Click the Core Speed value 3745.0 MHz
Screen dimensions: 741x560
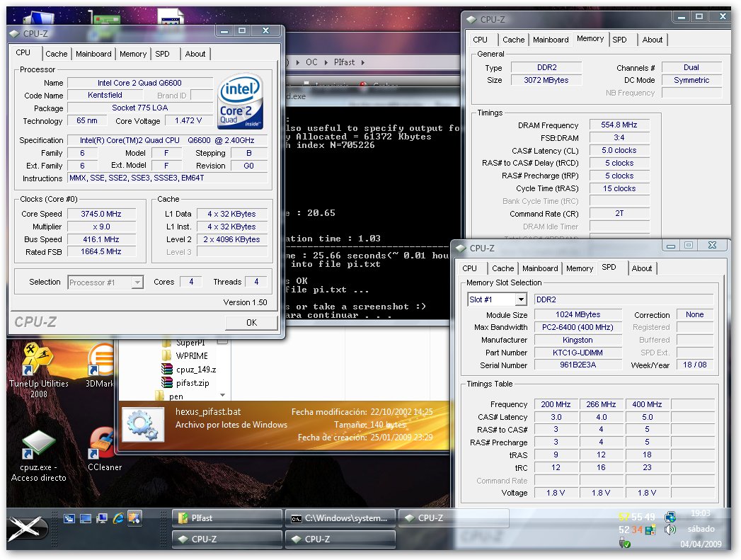pyautogui.click(x=101, y=214)
